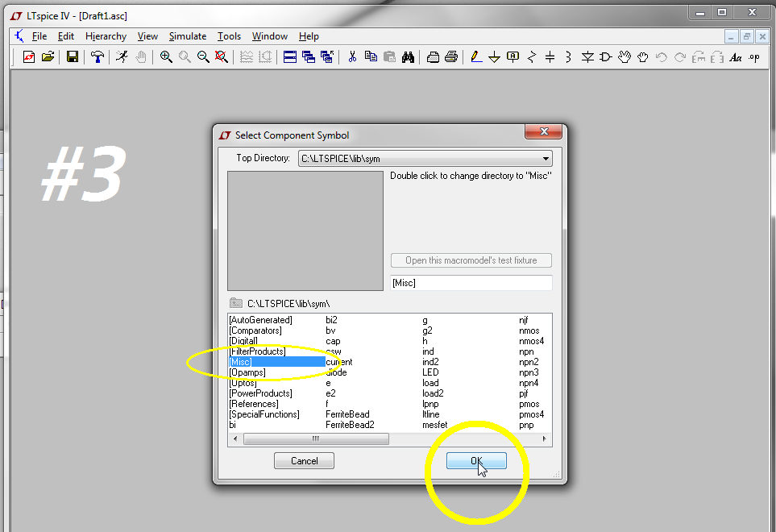Confirm selection with the OK button

476,461
